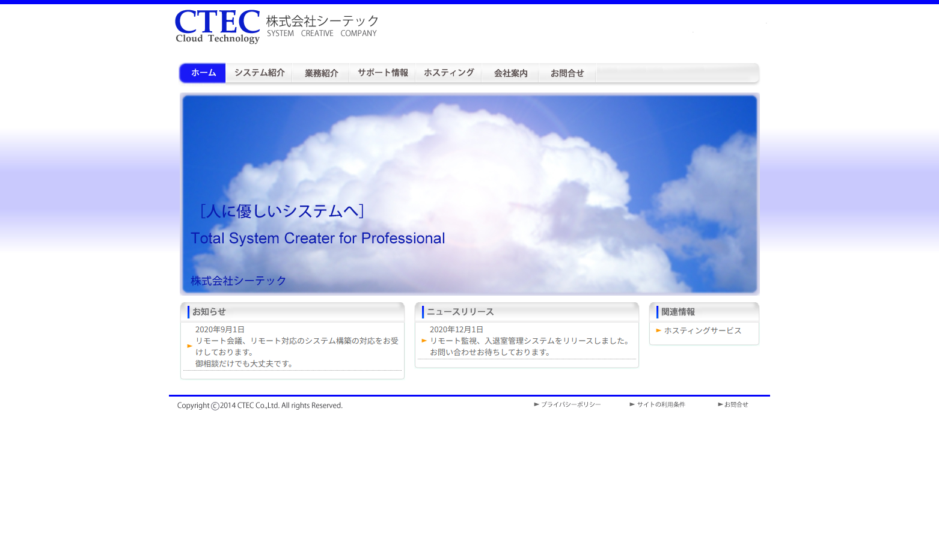This screenshot has height=560, width=939.
Task: Click the arrow icon before プライバシーポリシー
Action: tap(537, 404)
